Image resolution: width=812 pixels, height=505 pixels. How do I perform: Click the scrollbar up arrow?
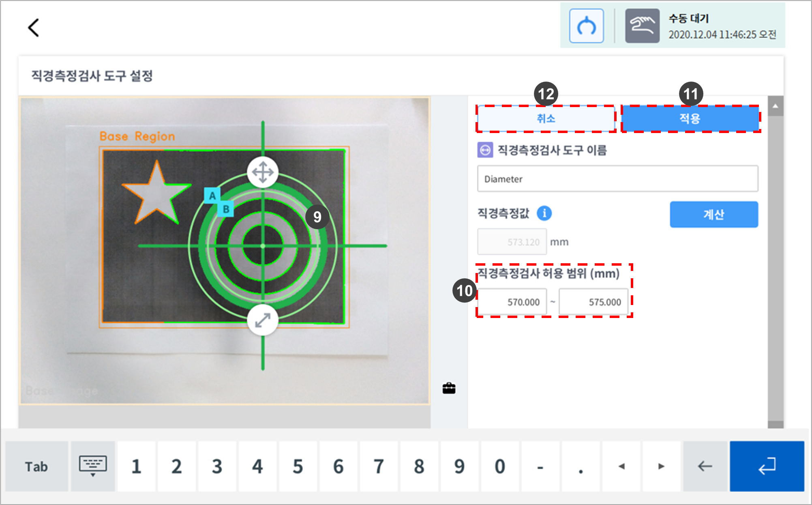point(775,106)
